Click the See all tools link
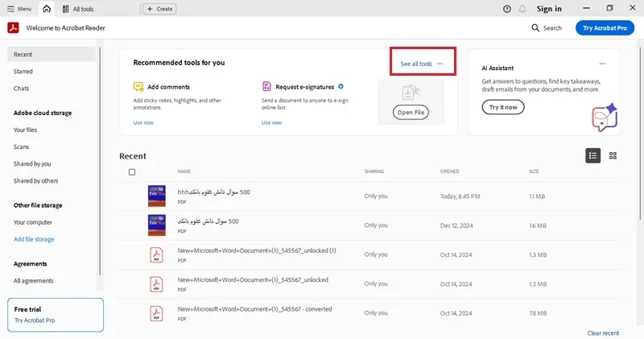Viewport: 644px width, 339px height. coord(416,64)
